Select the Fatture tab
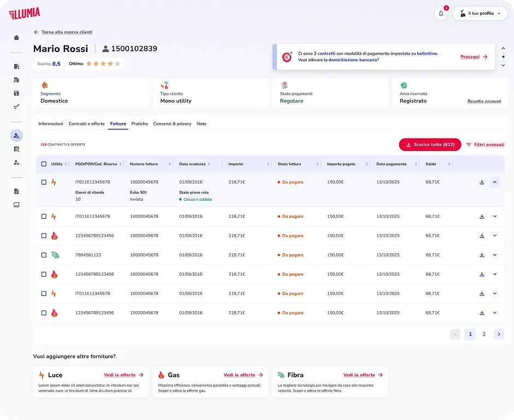Screen dimensions: 514x420 (118, 124)
